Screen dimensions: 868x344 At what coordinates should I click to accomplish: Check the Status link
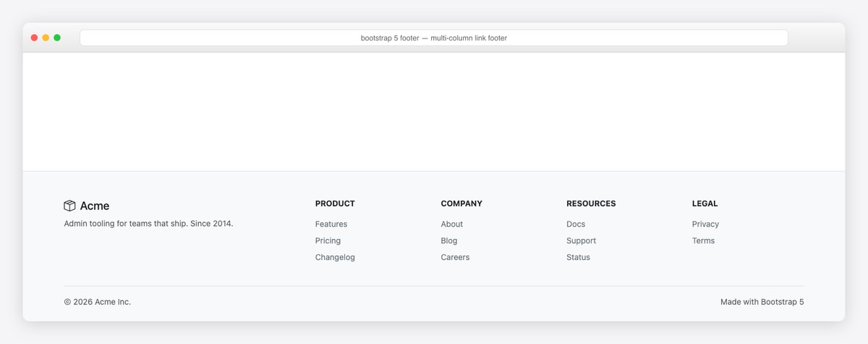coord(578,257)
